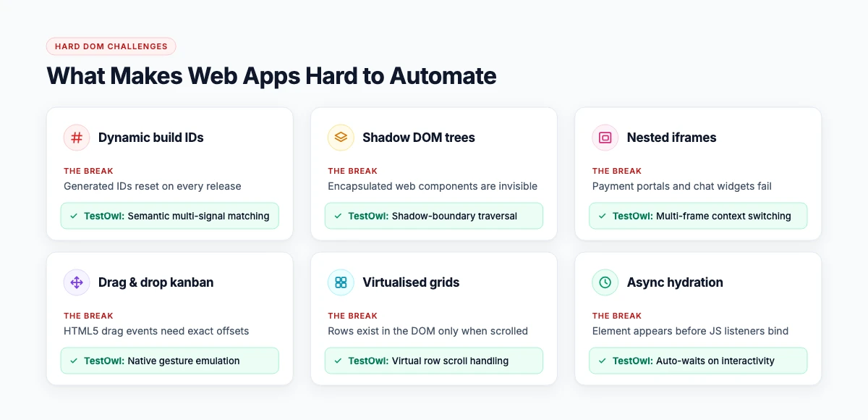
Task: Click the clock icon beside Async hydration
Action: (605, 282)
